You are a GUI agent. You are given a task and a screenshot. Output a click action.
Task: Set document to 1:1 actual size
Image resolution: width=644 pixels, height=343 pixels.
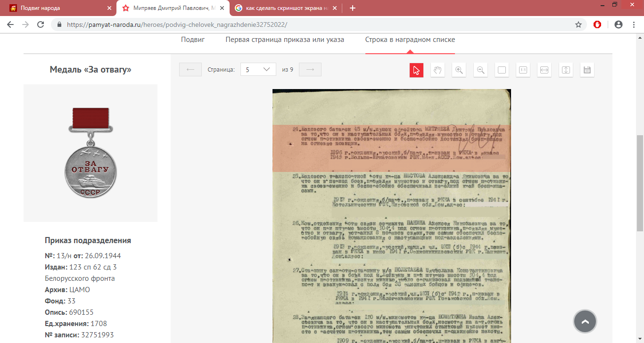(x=523, y=70)
